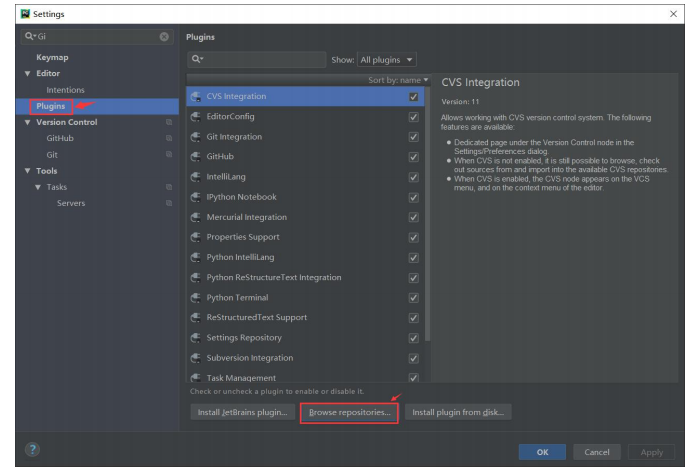Collapse the Version Control tree node

click(28, 122)
